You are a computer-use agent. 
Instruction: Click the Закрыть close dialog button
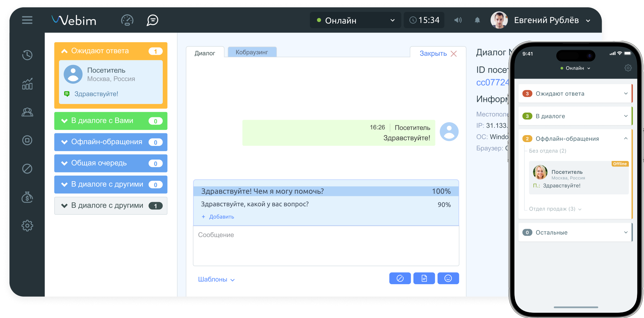[438, 53]
